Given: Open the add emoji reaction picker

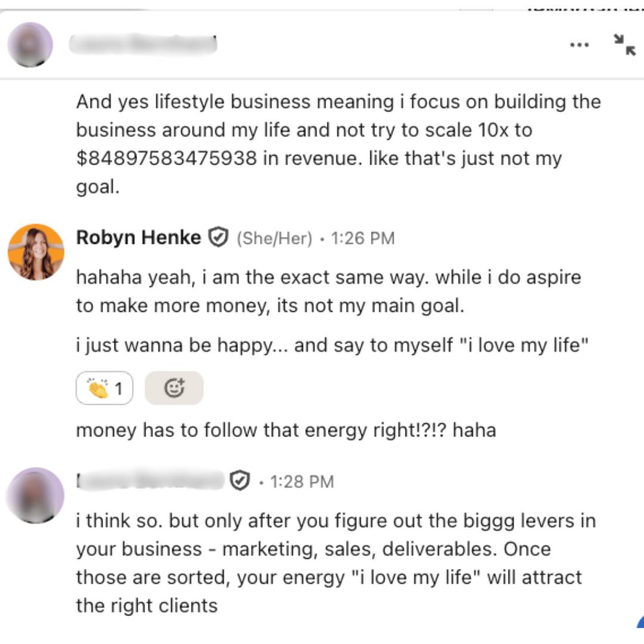Looking at the screenshot, I should click(x=174, y=389).
